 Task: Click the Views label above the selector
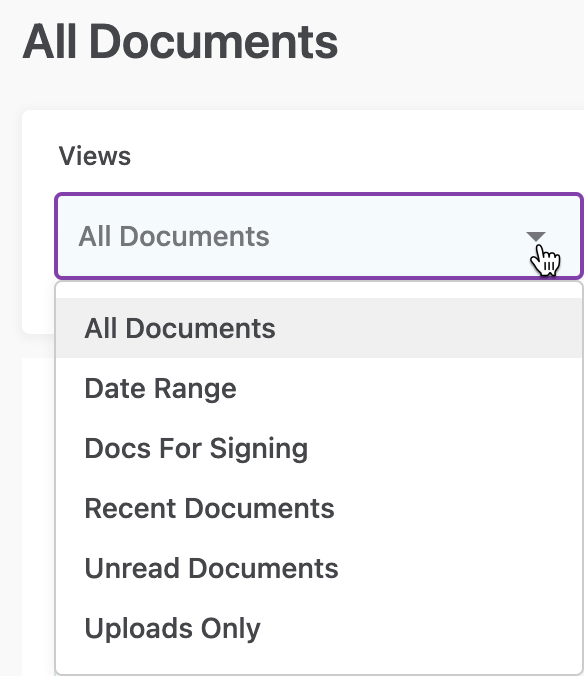click(x=95, y=156)
